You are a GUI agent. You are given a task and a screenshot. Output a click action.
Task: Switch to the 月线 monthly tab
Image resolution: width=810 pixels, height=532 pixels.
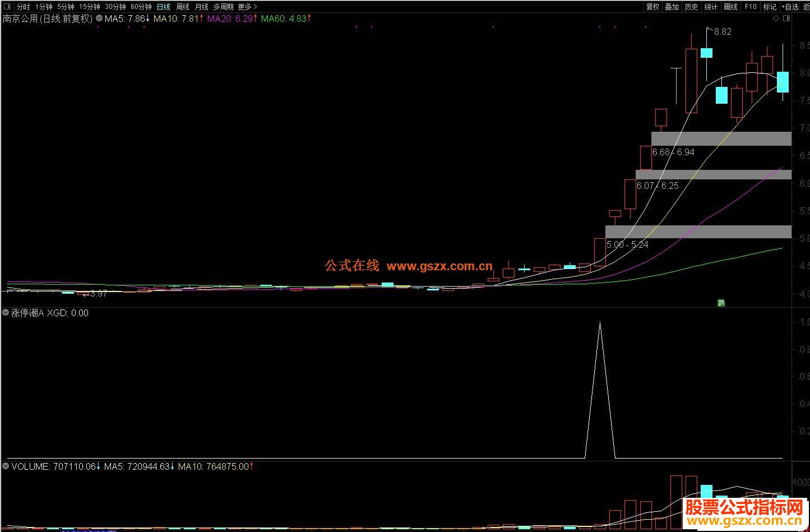tap(202, 7)
